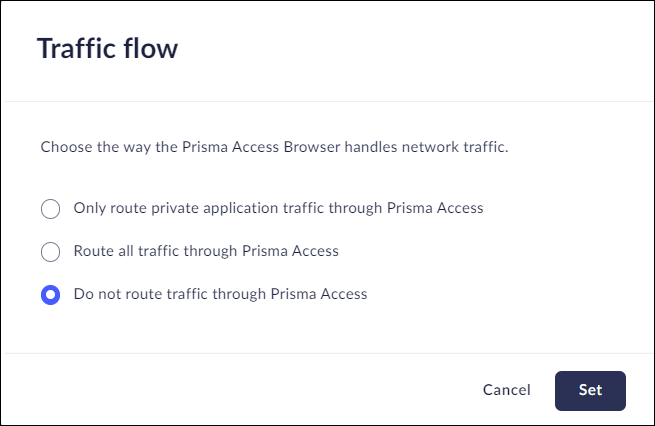Image resolution: width=655 pixels, height=426 pixels.
Task: Click the Set button
Action: pyautogui.click(x=590, y=390)
